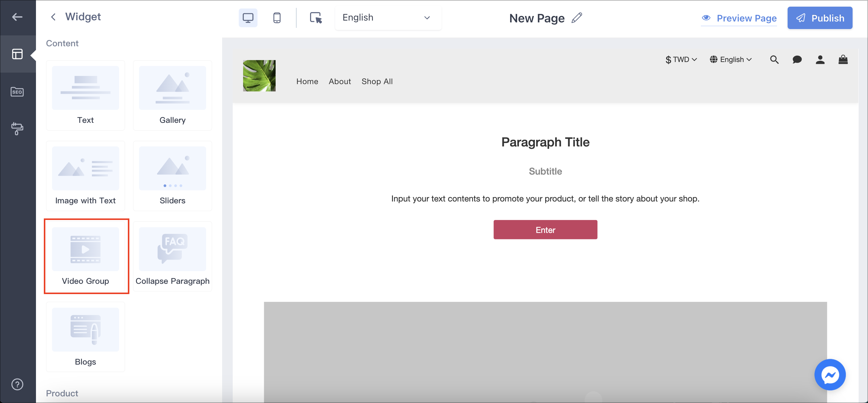Click the help question mark icon

click(17, 384)
